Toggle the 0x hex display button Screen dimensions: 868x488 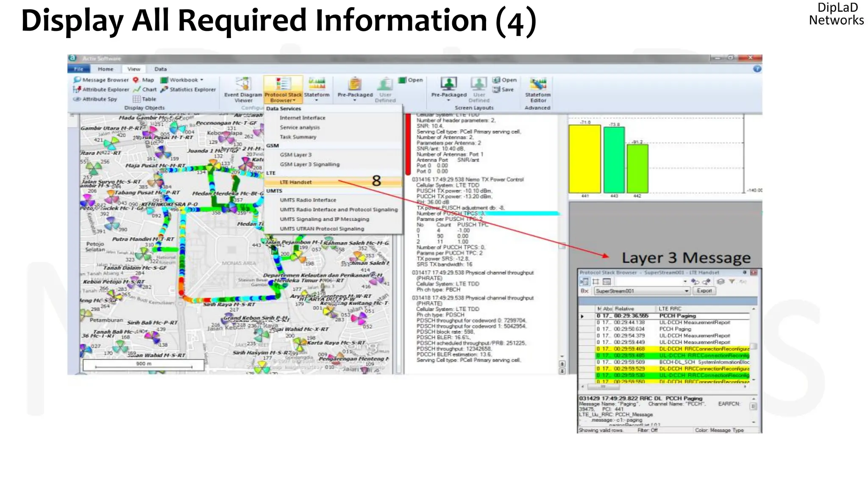[584, 291]
